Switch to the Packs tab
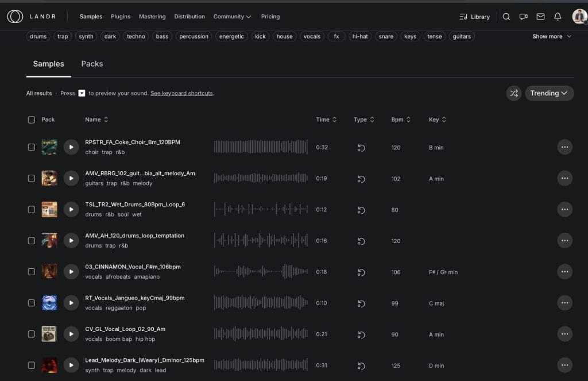588x381 pixels. 92,64
